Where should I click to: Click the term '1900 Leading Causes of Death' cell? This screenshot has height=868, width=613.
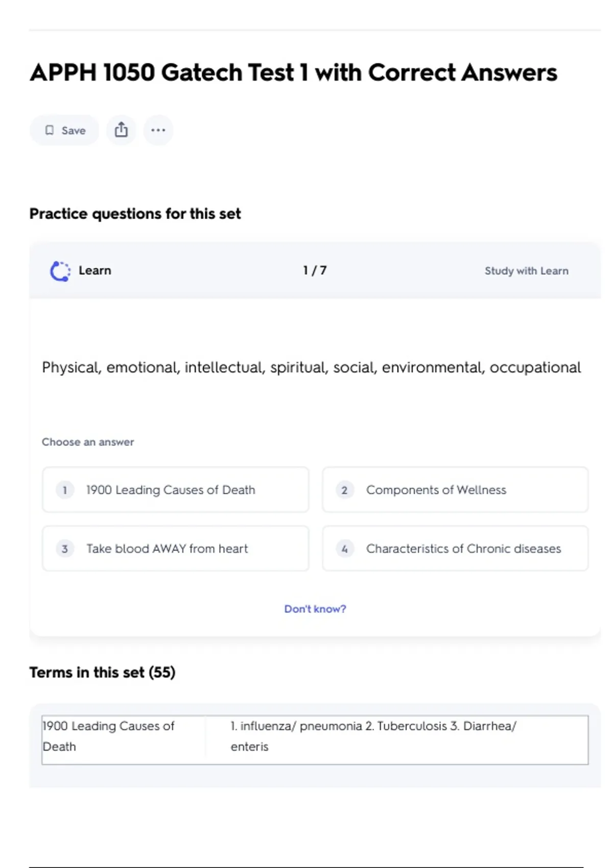[x=108, y=736]
